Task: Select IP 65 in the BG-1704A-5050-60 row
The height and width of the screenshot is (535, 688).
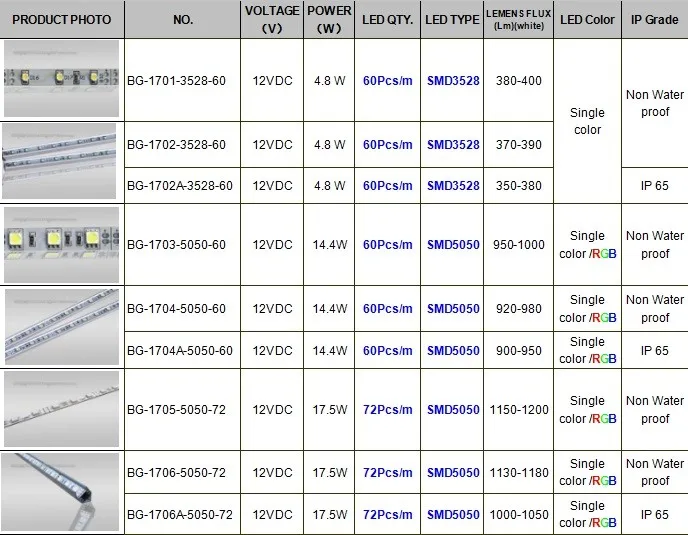Action: click(655, 351)
